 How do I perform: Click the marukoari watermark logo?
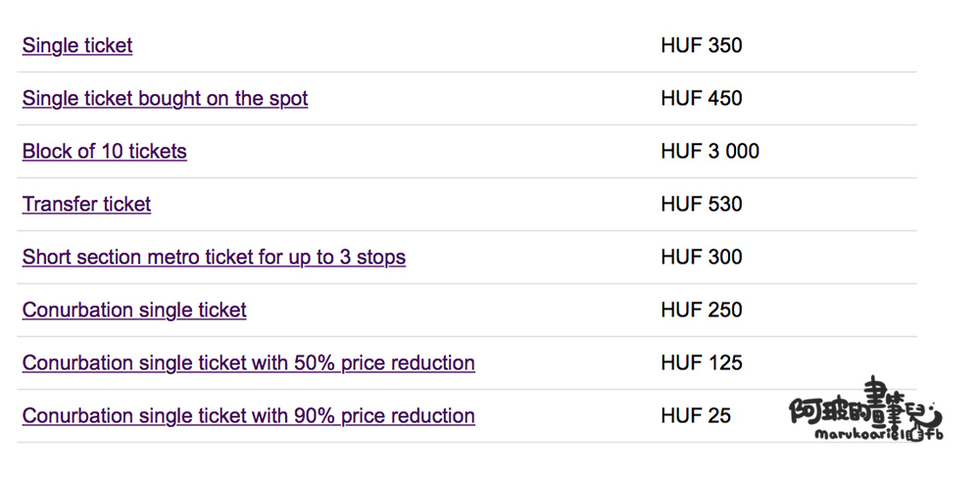tap(867, 409)
